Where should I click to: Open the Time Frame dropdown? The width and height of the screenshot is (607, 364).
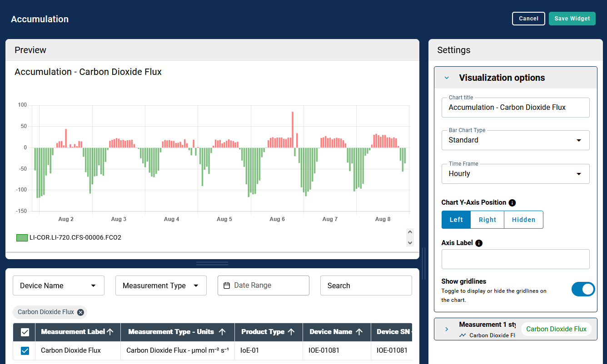(x=515, y=174)
